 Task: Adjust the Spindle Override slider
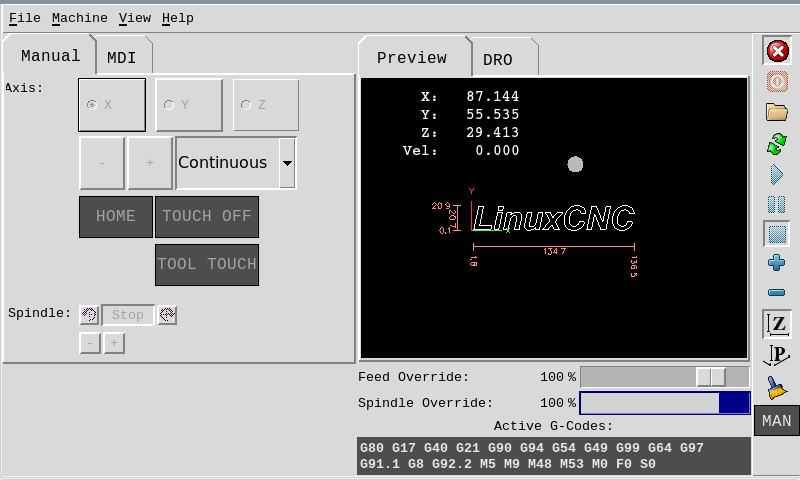point(664,403)
